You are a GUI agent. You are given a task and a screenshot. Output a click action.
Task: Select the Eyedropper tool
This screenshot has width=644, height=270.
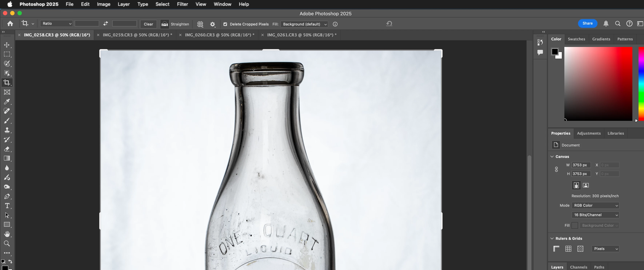pyautogui.click(x=7, y=102)
